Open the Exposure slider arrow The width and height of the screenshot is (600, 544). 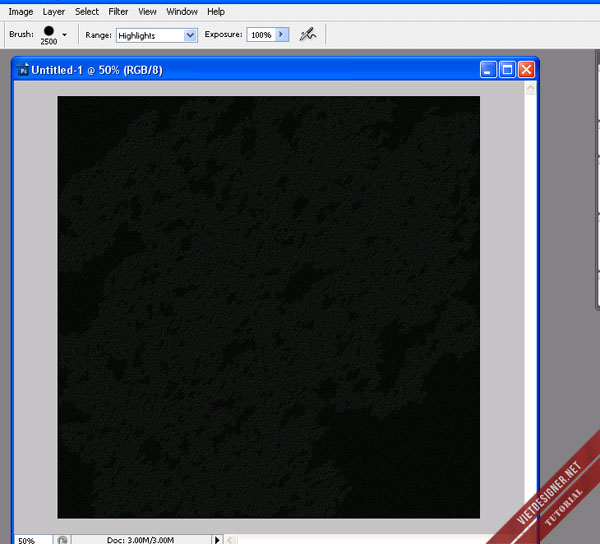click(x=282, y=35)
